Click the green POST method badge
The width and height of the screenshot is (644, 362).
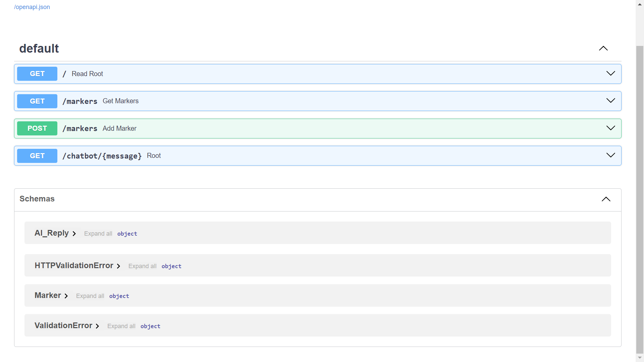(x=37, y=128)
